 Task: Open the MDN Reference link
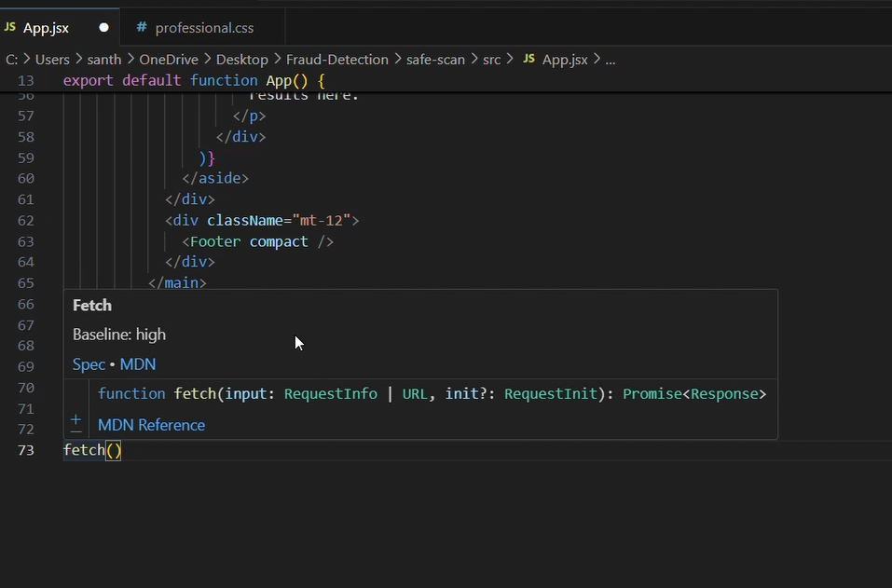pyautogui.click(x=151, y=425)
